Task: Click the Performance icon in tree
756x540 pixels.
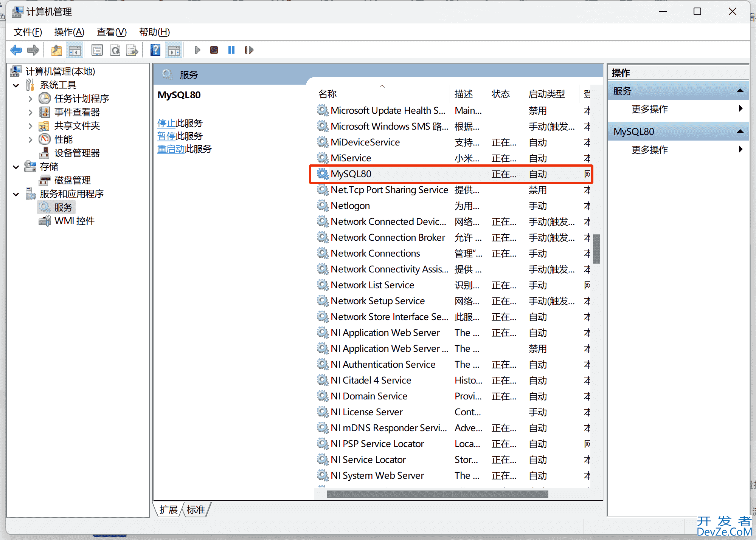Action: pos(45,139)
